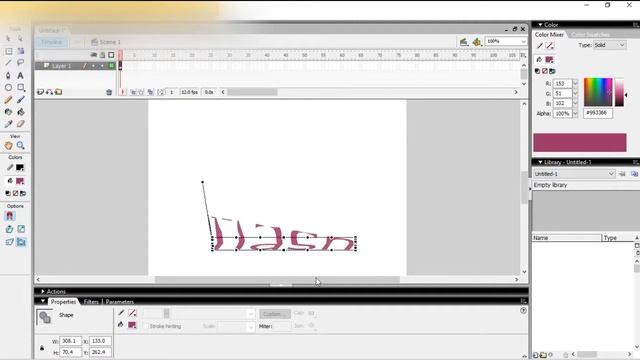Open the R value slider dropdown

[575, 83]
